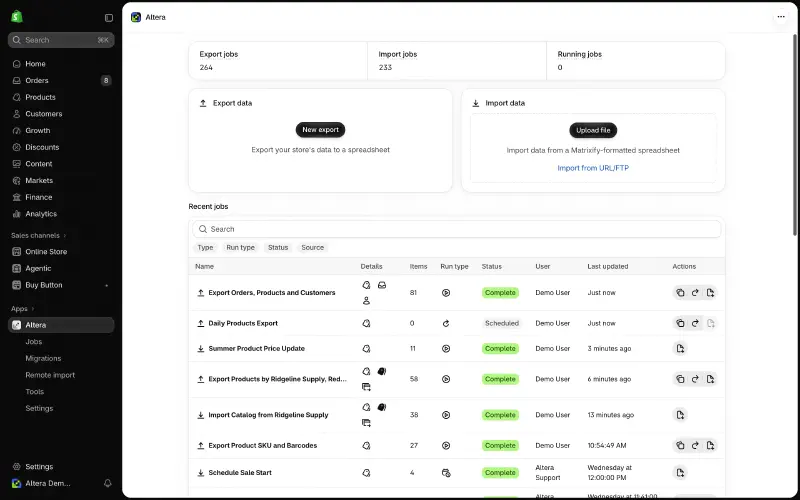Click the Altera app icon in header

pyautogui.click(x=136, y=17)
